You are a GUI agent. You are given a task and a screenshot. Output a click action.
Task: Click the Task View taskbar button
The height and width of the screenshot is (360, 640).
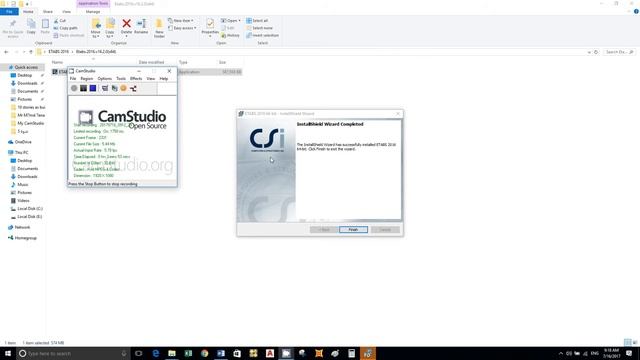click(x=139, y=353)
